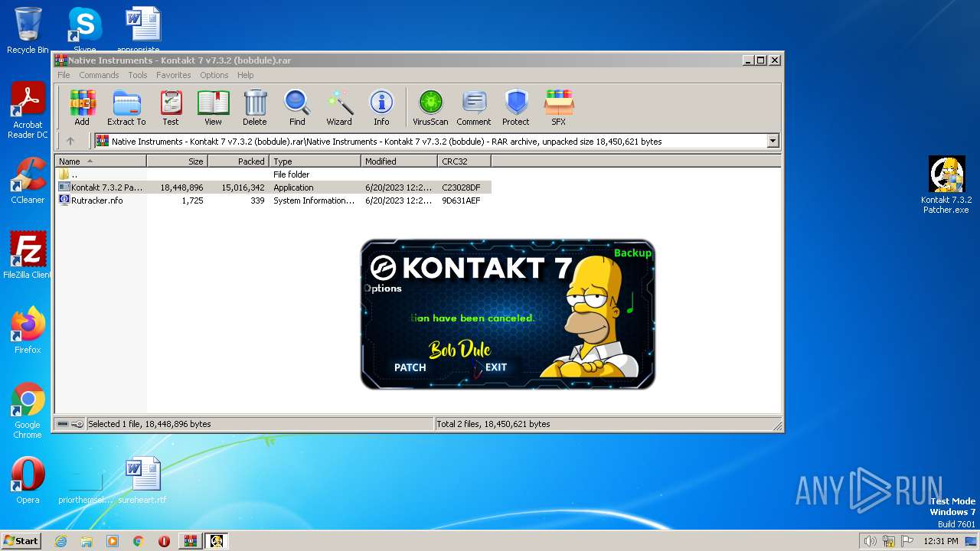The height and width of the screenshot is (551, 980).
Task: Open Skype desktop shortcut
Action: pos(85,29)
